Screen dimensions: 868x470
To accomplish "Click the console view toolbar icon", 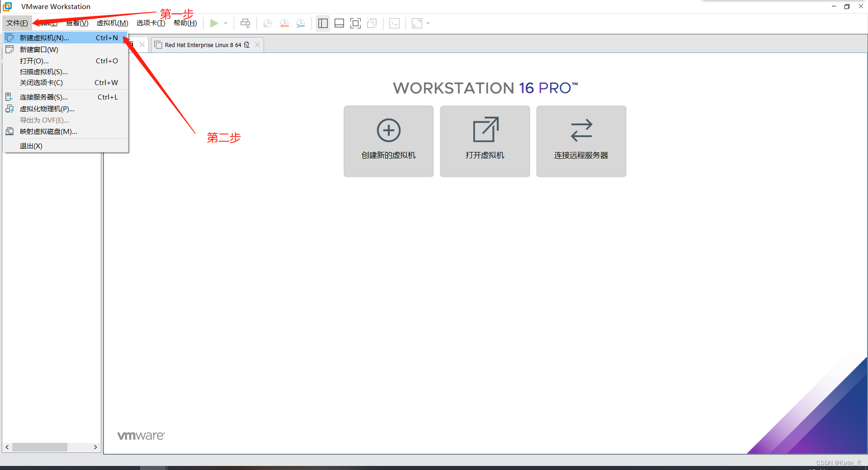I will [x=394, y=23].
